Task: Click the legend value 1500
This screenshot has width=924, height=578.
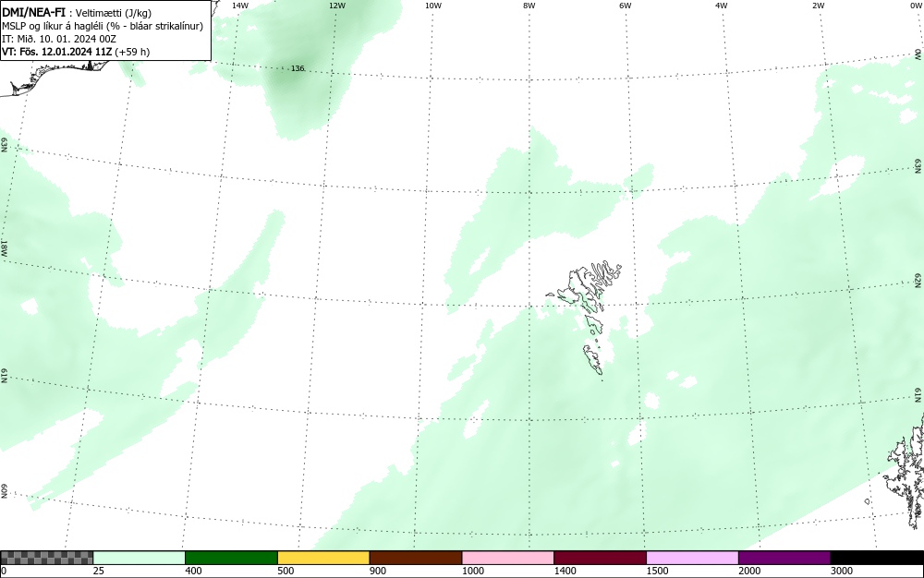Action: [x=657, y=571]
